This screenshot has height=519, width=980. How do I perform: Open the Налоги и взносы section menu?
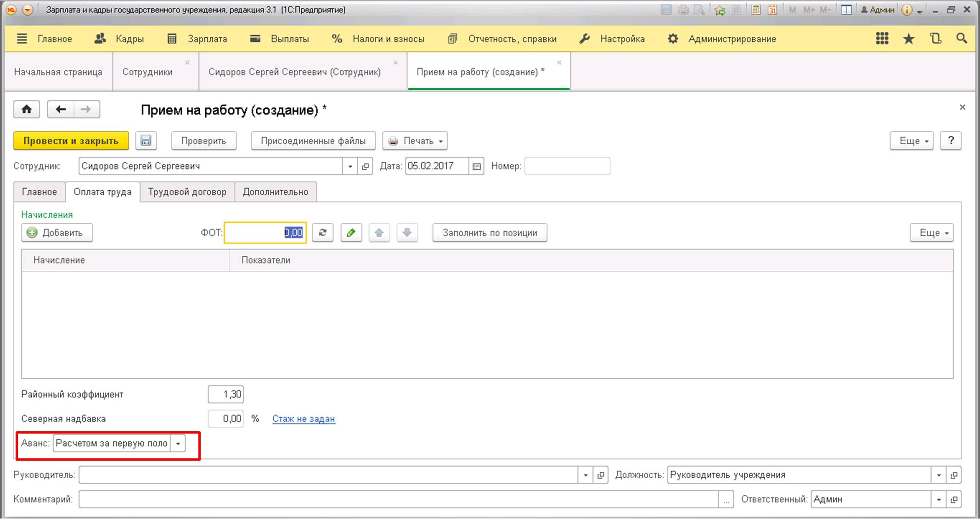378,39
